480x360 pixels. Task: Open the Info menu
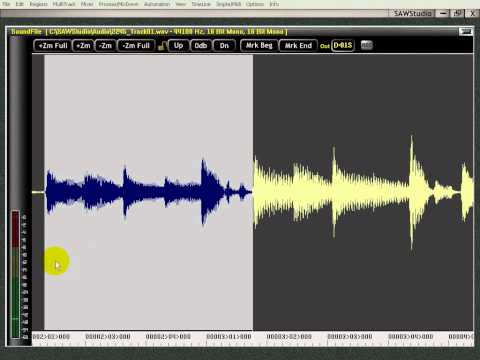(x=274, y=4)
